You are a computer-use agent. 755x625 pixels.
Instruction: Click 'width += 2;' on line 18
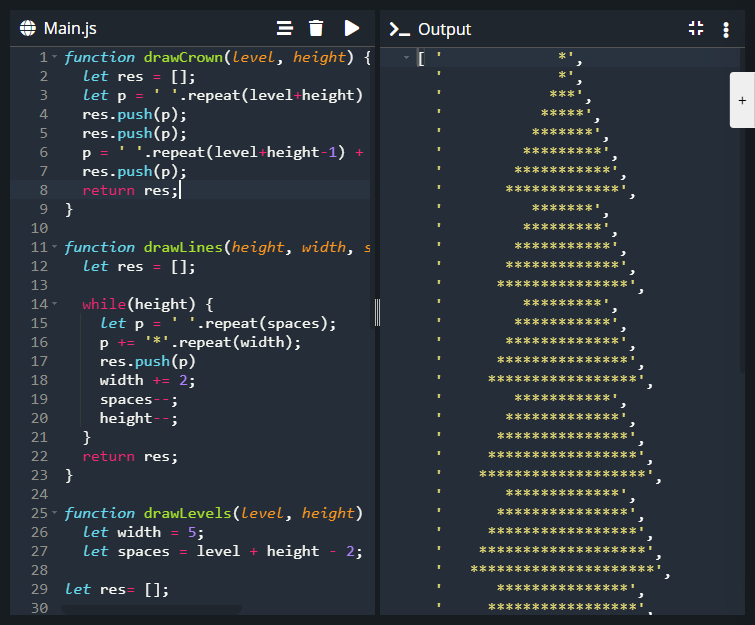(147, 380)
